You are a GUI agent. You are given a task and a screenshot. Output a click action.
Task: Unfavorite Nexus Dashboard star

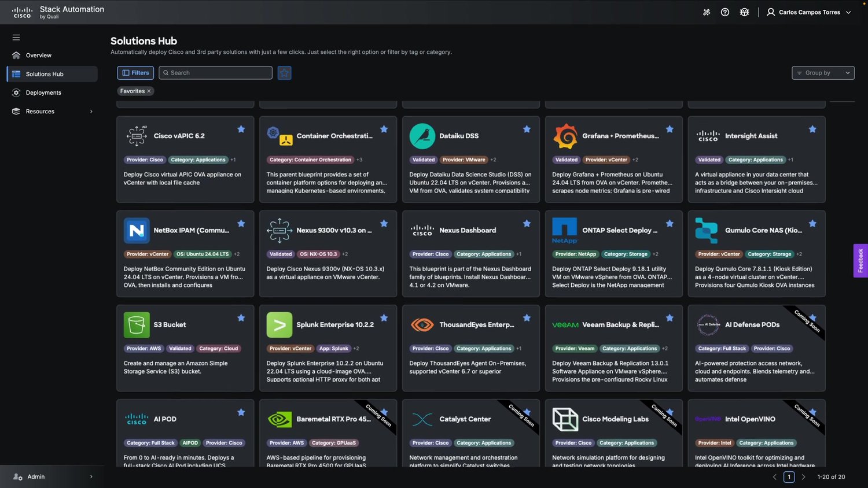527,224
